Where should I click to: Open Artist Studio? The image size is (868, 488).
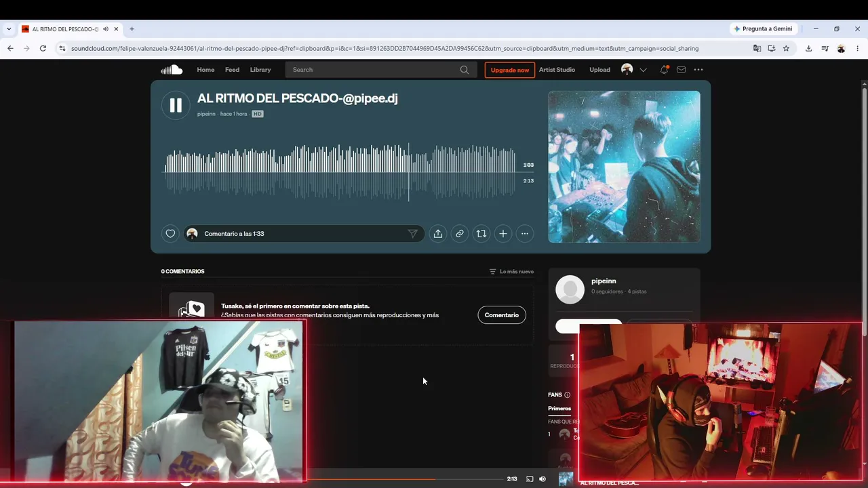click(557, 70)
